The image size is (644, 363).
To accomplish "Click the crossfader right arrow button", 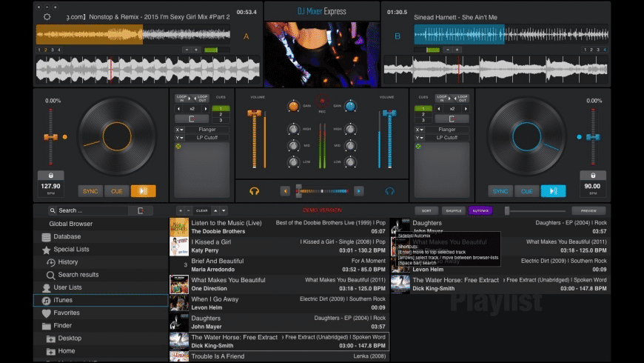I will click(358, 191).
